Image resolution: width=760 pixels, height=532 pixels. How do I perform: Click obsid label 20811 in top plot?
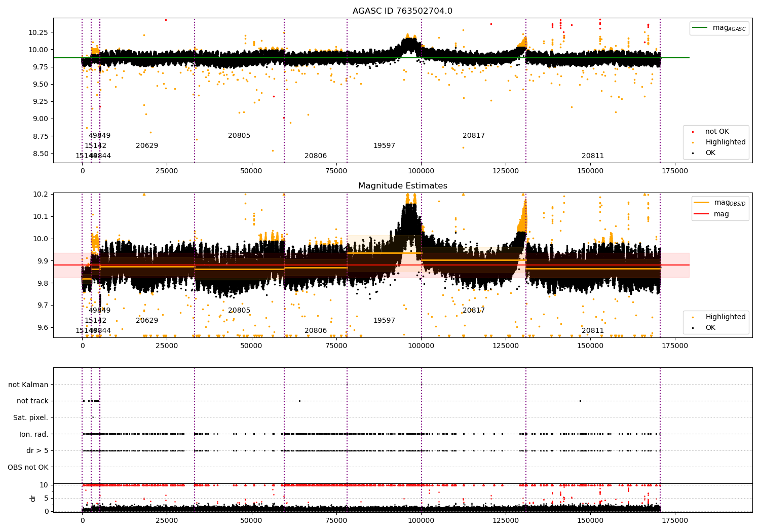[x=593, y=156]
